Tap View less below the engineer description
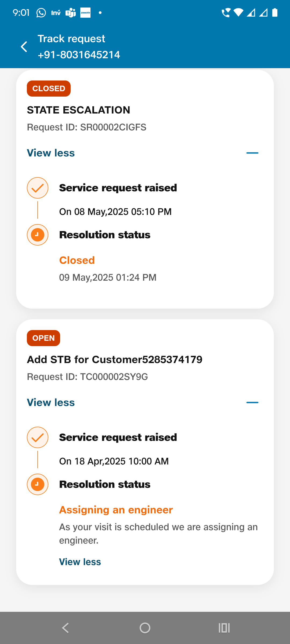 80,562
